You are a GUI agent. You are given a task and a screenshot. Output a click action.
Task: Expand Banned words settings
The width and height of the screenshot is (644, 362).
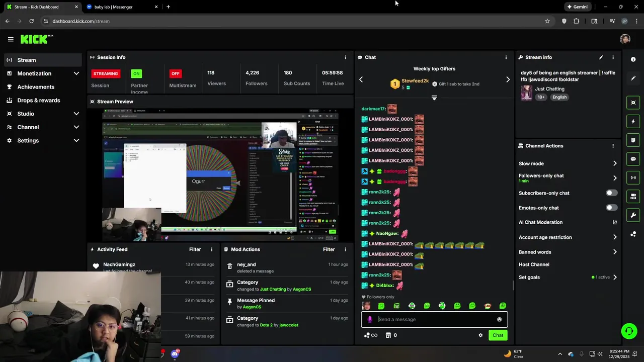click(x=614, y=252)
